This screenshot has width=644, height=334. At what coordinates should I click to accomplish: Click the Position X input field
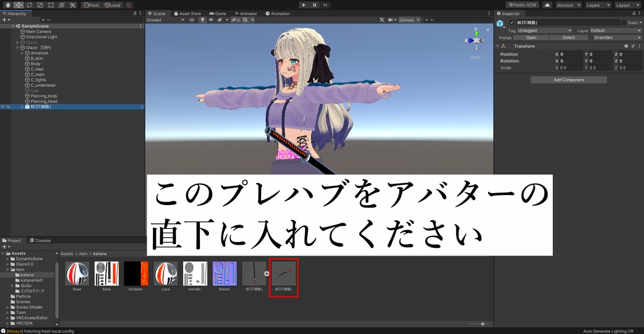(571, 54)
